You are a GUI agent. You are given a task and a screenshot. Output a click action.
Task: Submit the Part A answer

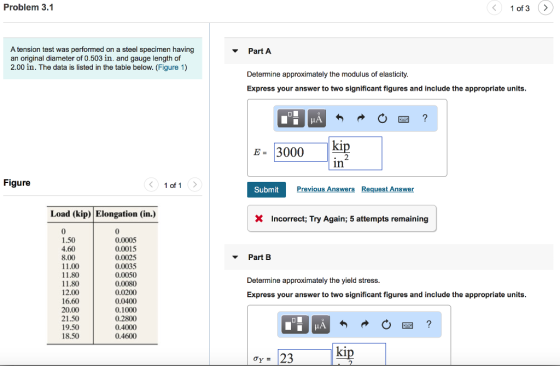pyautogui.click(x=266, y=190)
